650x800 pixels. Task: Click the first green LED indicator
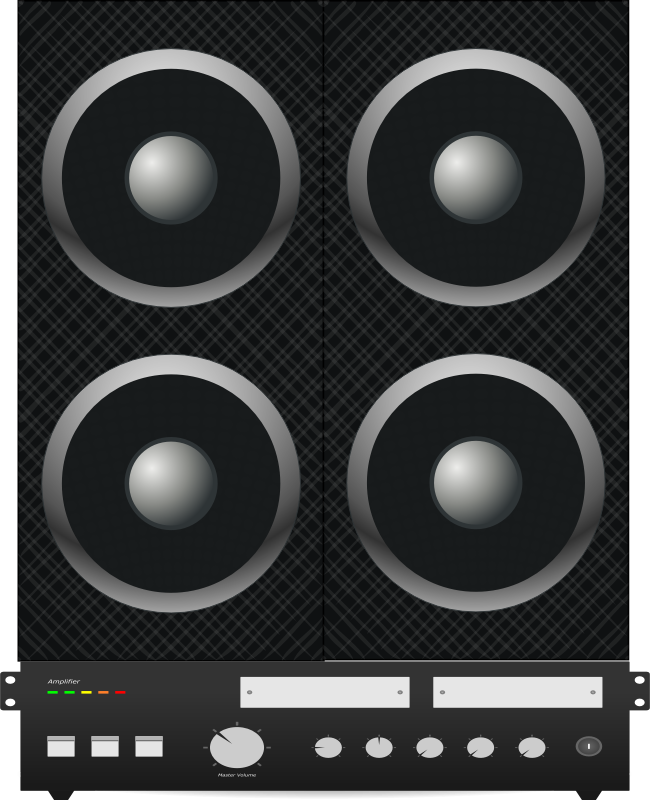[52, 692]
